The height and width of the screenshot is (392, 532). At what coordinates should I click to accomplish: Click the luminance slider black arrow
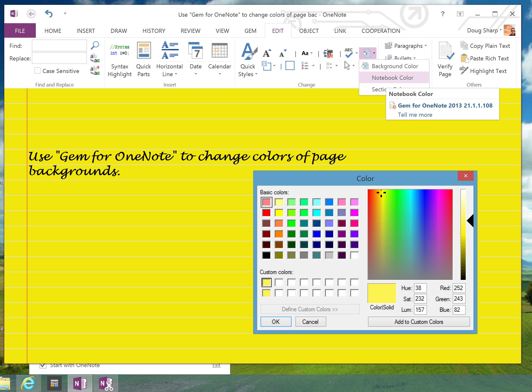pyautogui.click(x=470, y=220)
